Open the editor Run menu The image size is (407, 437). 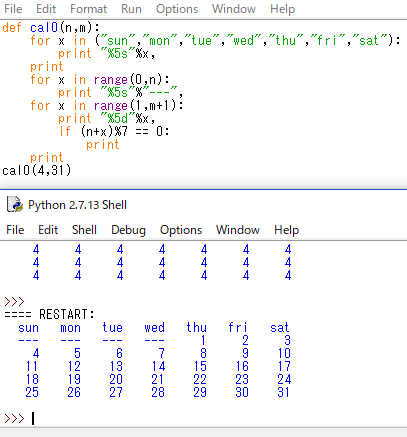pos(131,9)
